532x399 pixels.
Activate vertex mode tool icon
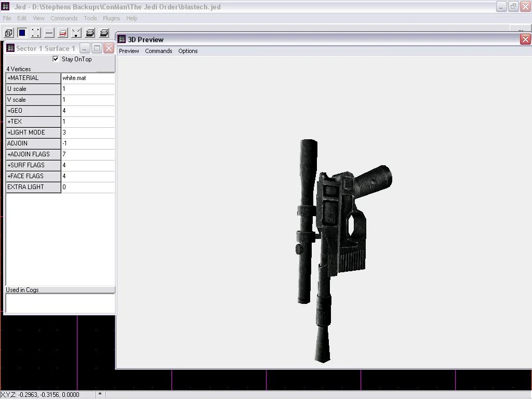(76, 33)
